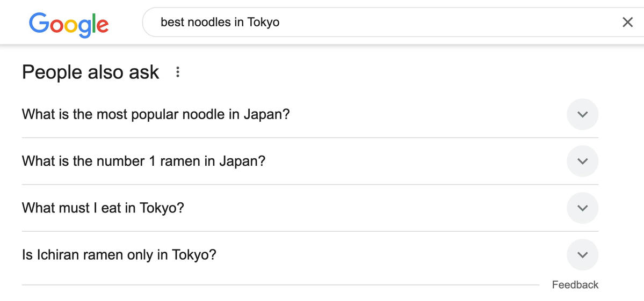Click the word Tokyo in the search query
Image resolution: width=644 pixels, height=301 pixels.
pos(263,22)
